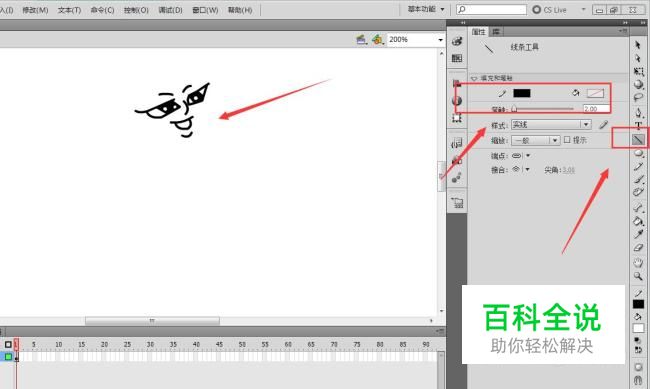Open the 文本(T) menu
The width and height of the screenshot is (650, 389).
coord(69,10)
